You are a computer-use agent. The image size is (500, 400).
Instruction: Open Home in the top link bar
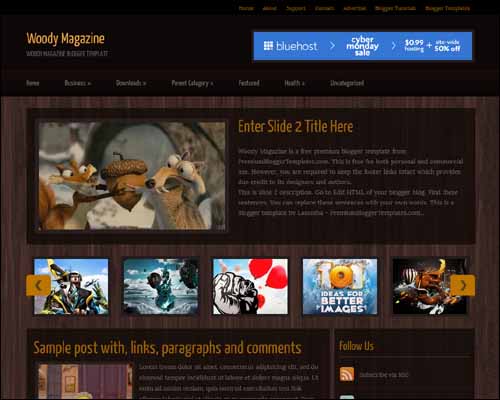[246, 8]
